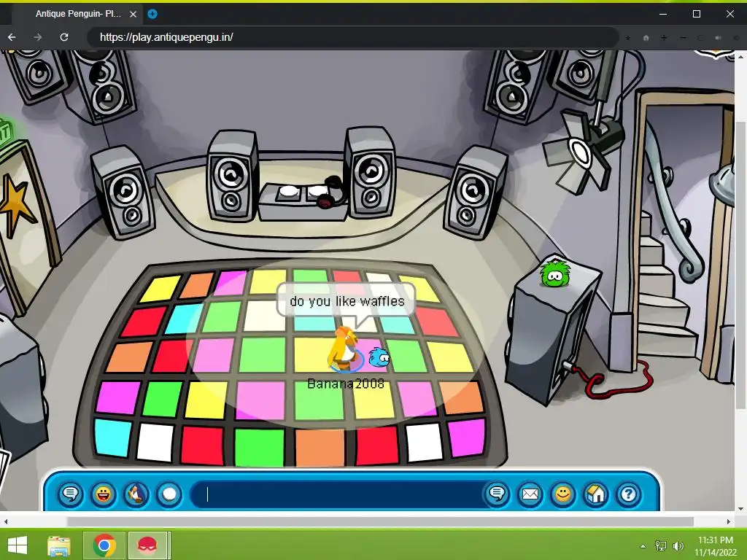This screenshot has width=747, height=560.
Task: Select the throw snowball button
Action: click(x=169, y=494)
